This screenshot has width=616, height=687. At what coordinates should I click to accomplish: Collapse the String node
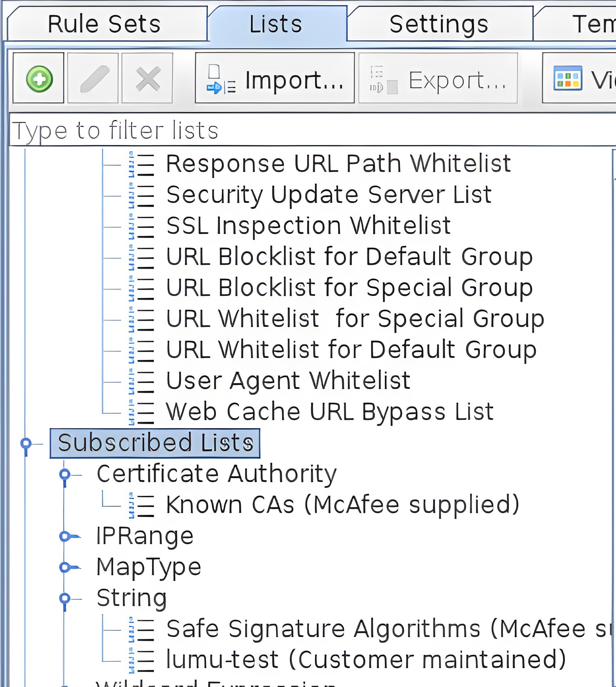coord(65,599)
